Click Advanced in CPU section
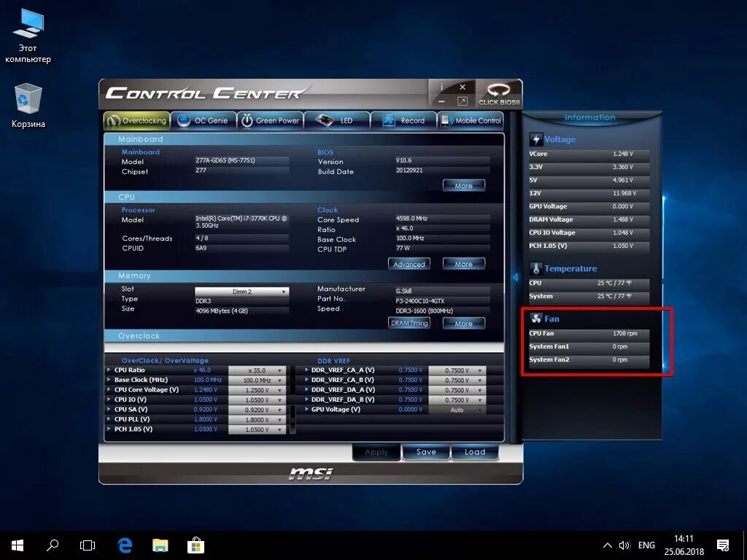 click(409, 264)
